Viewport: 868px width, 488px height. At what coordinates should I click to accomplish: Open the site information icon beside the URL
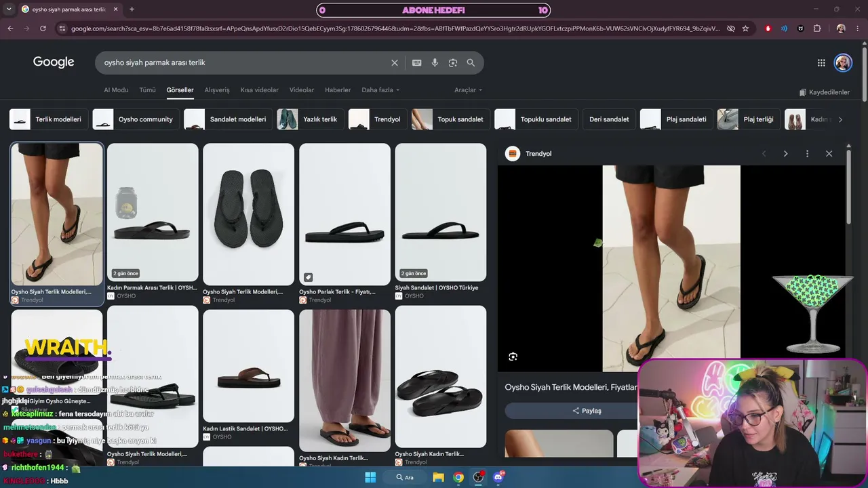(x=62, y=28)
